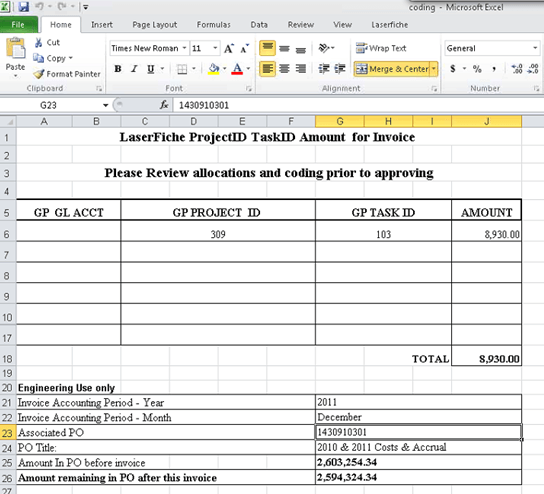Decrease font size with Shrink Font icon
Viewport: 544px width, 494px height.
point(245,48)
